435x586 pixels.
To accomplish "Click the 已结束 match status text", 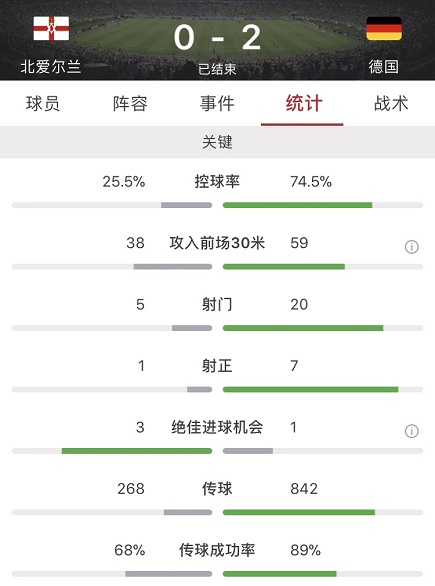I will (x=217, y=69).
